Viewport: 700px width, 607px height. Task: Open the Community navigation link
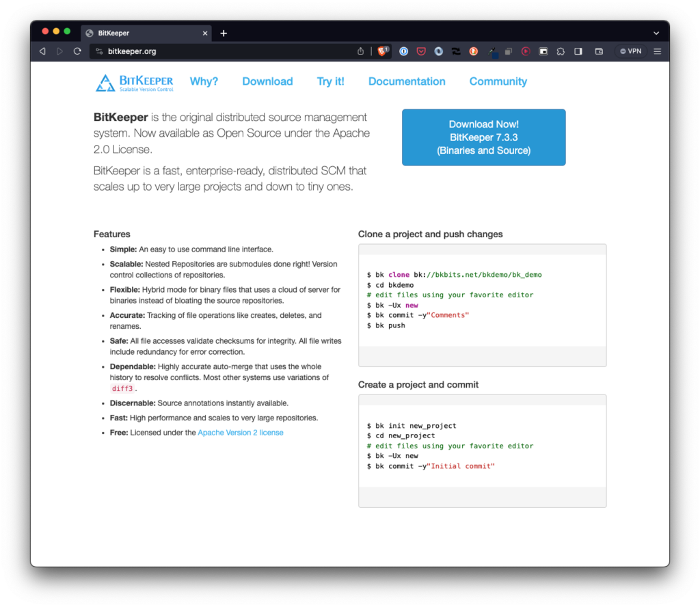[498, 81]
